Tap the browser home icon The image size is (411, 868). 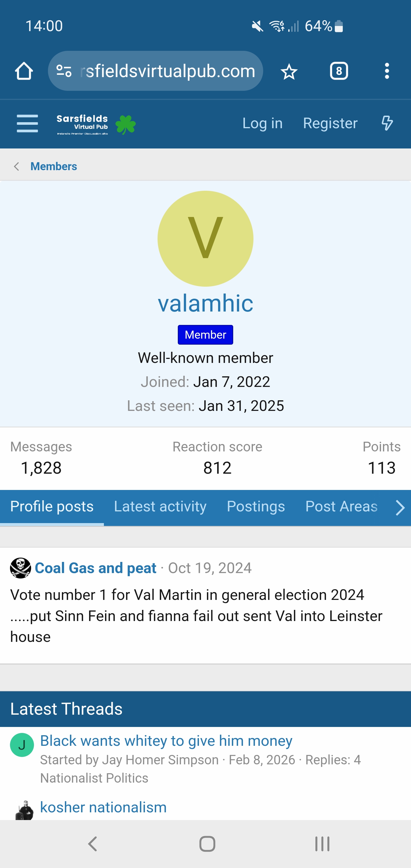(24, 71)
